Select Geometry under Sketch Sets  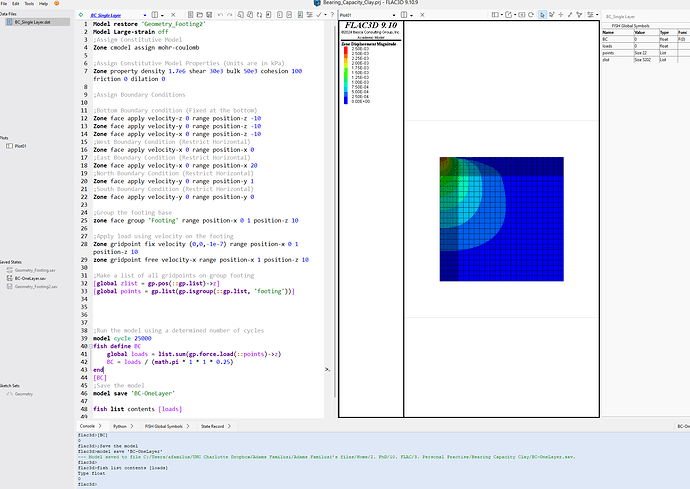tap(20, 394)
